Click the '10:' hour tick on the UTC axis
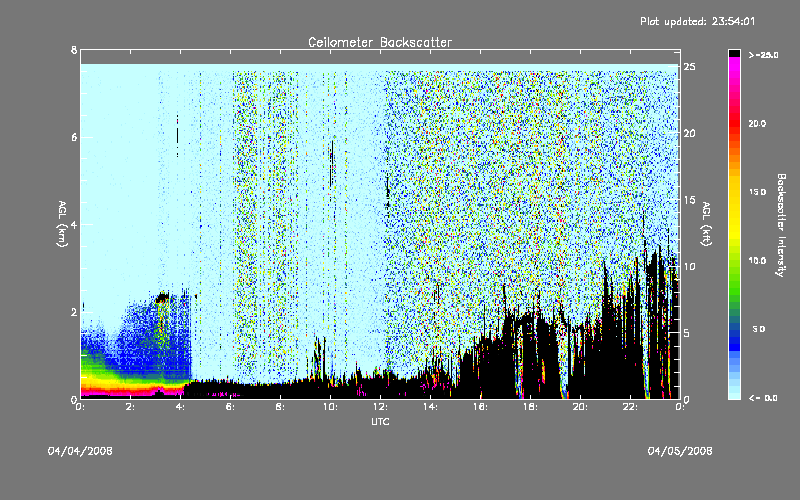The width and height of the screenshot is (800, 500). coord(330,407)
